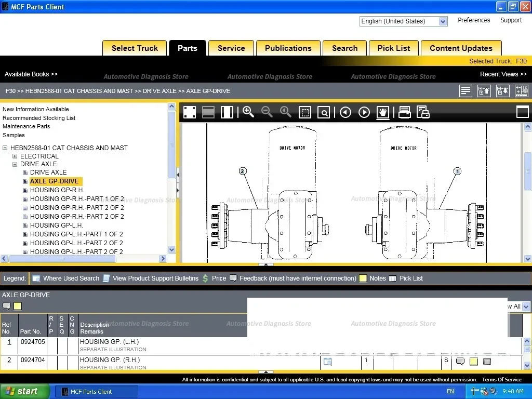The image size is (532, 399).
Task: Click the Preferences link
Action: point(473,20)
